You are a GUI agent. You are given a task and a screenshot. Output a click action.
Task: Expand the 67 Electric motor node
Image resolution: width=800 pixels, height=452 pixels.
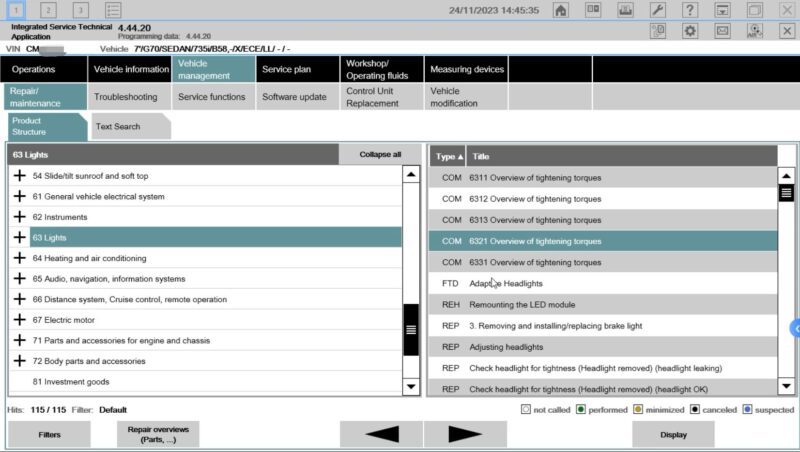(x=19, y=320)
